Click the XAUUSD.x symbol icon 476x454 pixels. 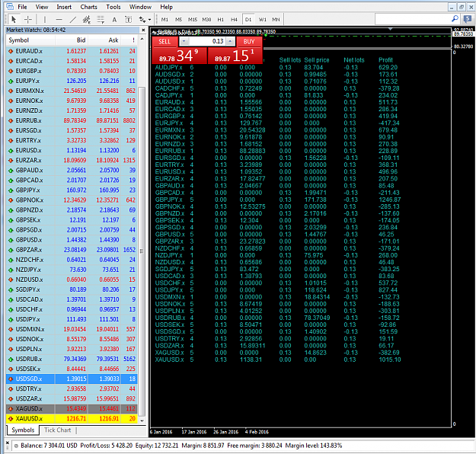coord(11,419)
